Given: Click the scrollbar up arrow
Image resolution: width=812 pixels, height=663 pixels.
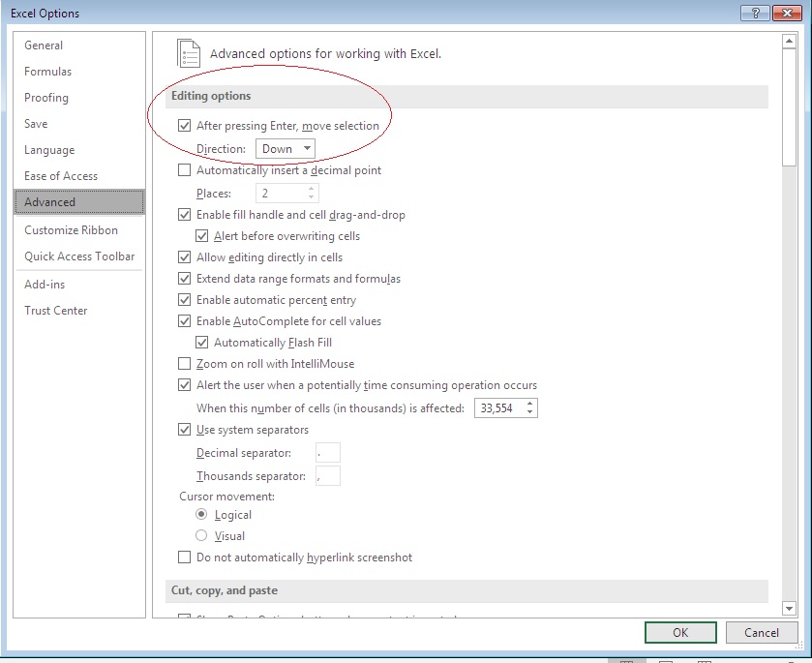Looking at the screenshot, I should click(x=789, y=42).
